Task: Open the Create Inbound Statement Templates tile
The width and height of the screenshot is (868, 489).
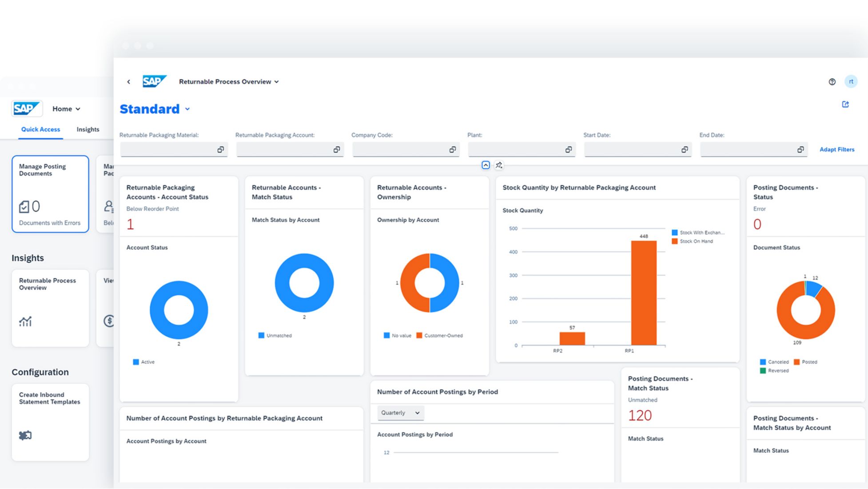Action: 50,421
